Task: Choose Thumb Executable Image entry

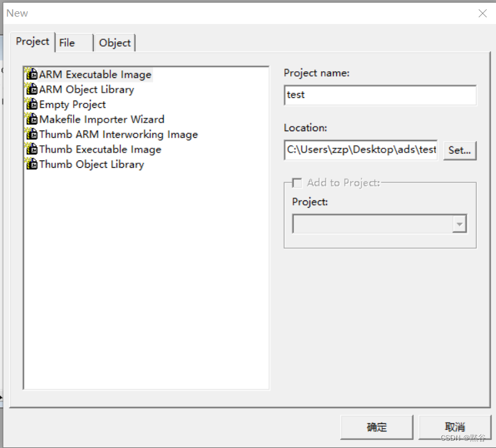Action: 100,149
